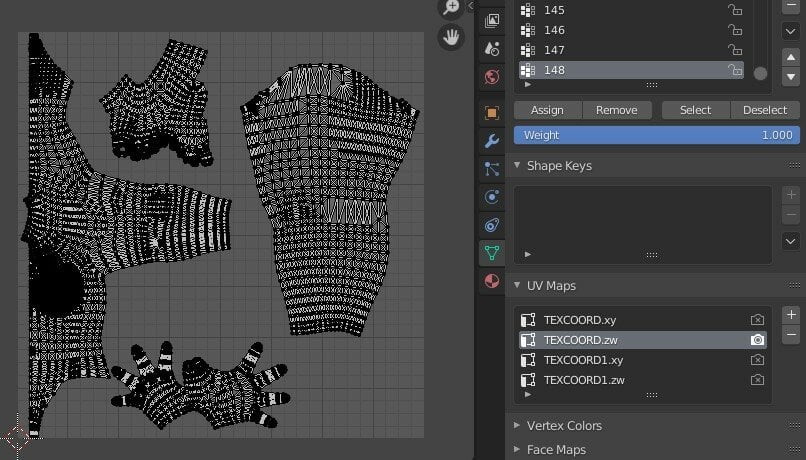
Task: Click the Assign button
Action: click(x=547, y=110)
